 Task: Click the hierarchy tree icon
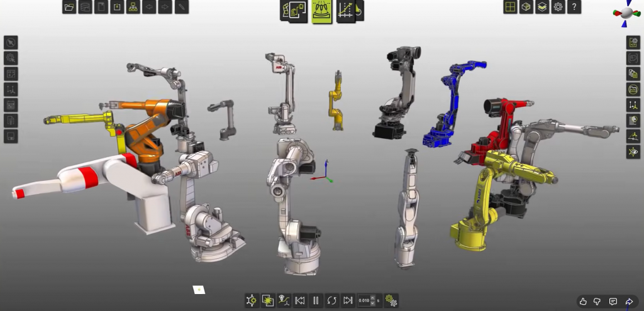click(x=133, y=7)
